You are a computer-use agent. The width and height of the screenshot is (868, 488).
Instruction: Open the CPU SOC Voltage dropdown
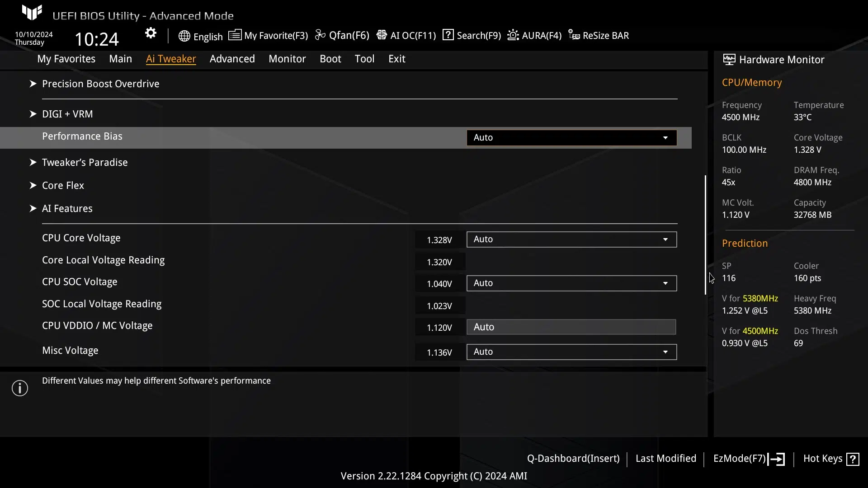(x=571, y=283)
